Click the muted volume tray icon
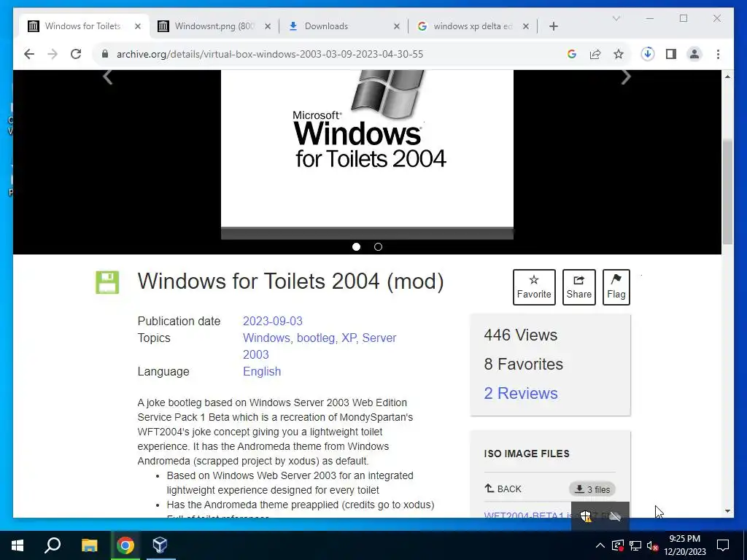Image resolution: width=747 pixels, height=560 pixels. 653,545
